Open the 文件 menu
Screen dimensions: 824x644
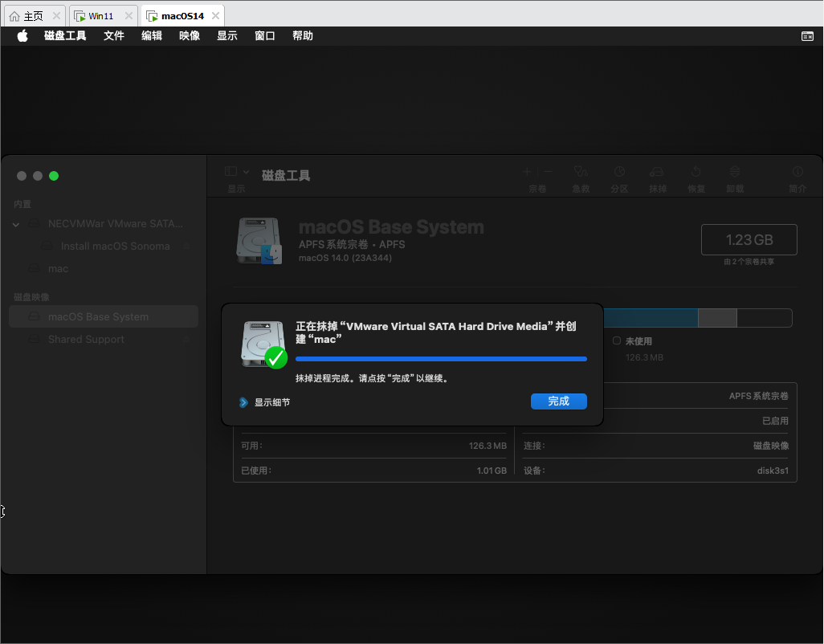(114, 35)
